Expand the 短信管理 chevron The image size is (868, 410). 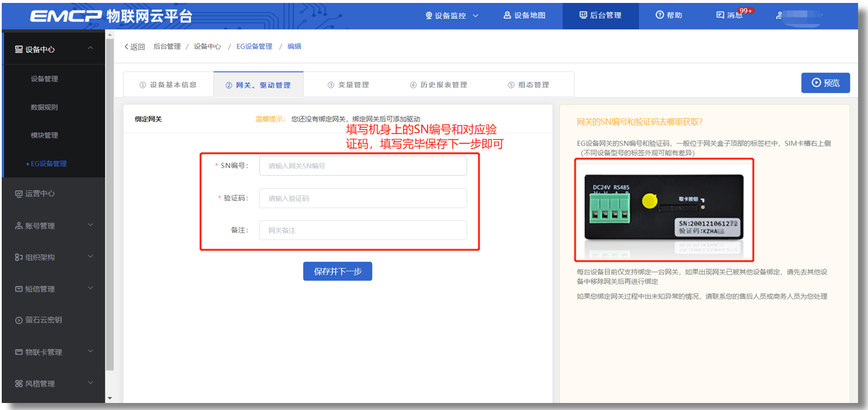click(90, 288)
